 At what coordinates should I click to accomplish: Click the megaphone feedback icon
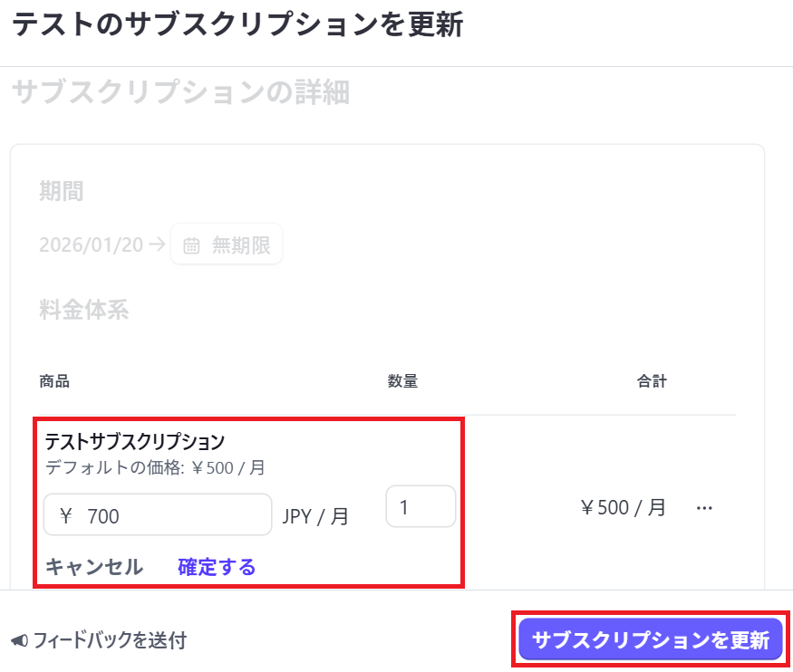(x=20, y=641)
